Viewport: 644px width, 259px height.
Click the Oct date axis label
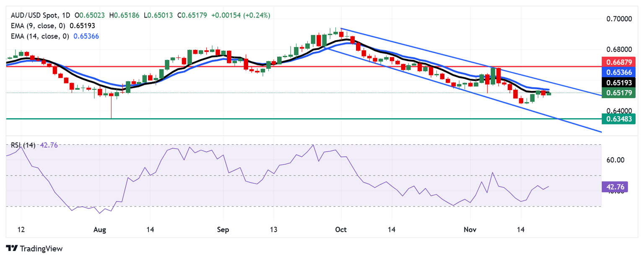341,230
